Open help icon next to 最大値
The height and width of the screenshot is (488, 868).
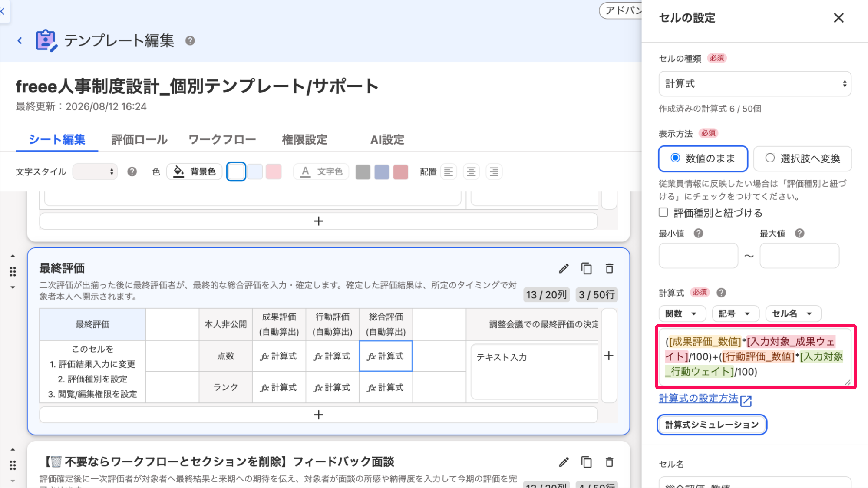799,234
